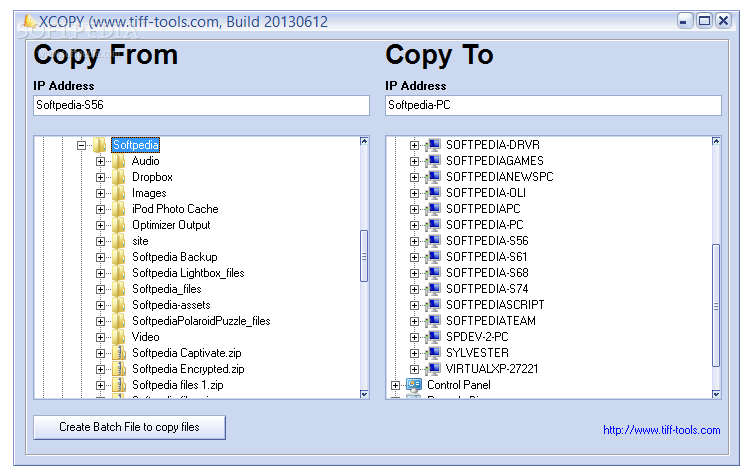Select the Softpedia_files tree row
Image resolution: width=740 pixels, height=466 pixels.
[167, 289]
